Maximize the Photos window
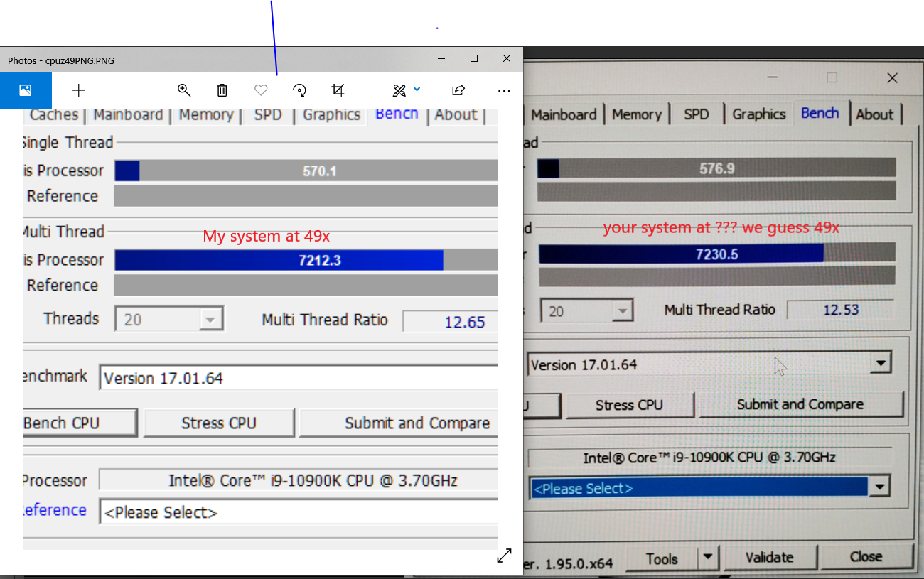 tap(474, 59)
